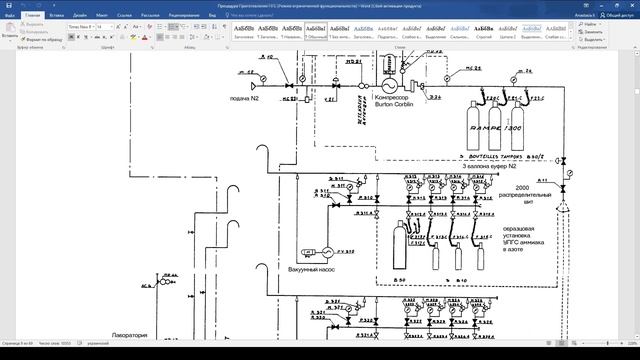Toggle Subscript formatting
The height and width of the screenshot is (360, 640).
[x=104, y=37]
